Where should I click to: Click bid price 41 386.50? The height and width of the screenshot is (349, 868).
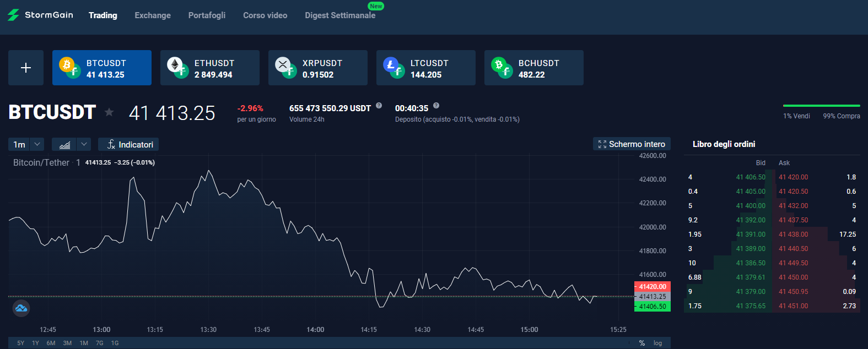coord(751,263)
